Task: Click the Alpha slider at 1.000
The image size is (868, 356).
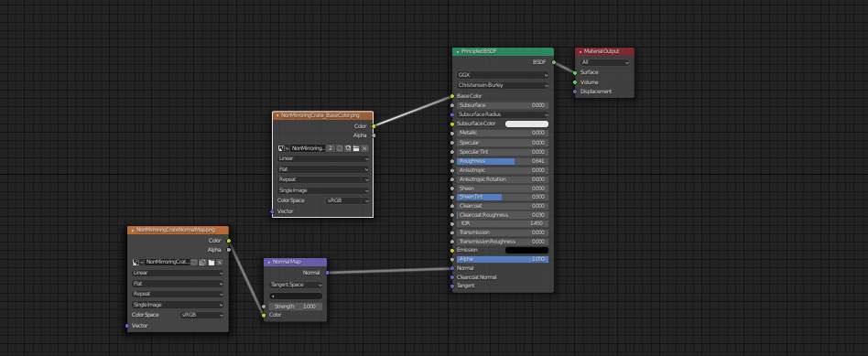Action: point(503,259)
